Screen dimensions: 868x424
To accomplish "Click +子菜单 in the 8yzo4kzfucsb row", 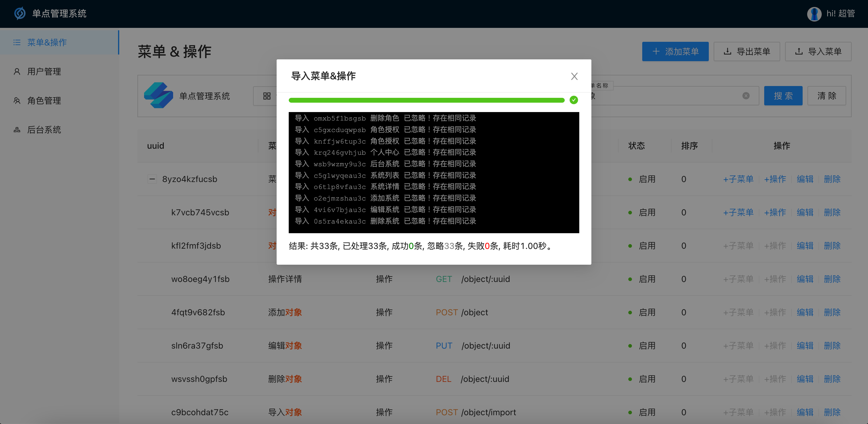I will [x=738, y=179].
